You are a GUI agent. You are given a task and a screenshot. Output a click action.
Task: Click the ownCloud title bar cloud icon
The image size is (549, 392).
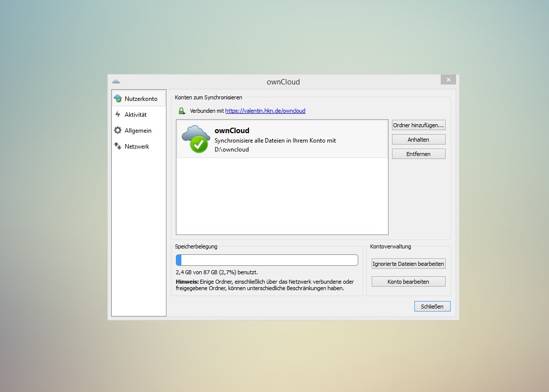click(116, 81)
